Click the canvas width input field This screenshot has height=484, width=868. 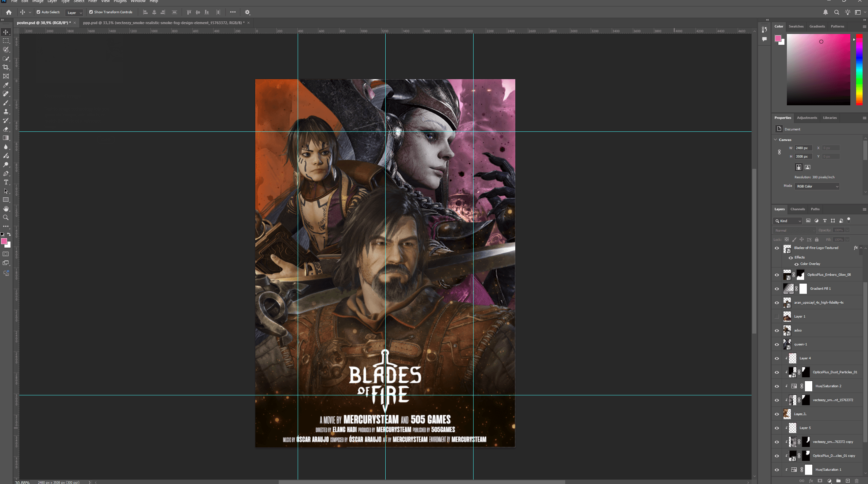803,148
